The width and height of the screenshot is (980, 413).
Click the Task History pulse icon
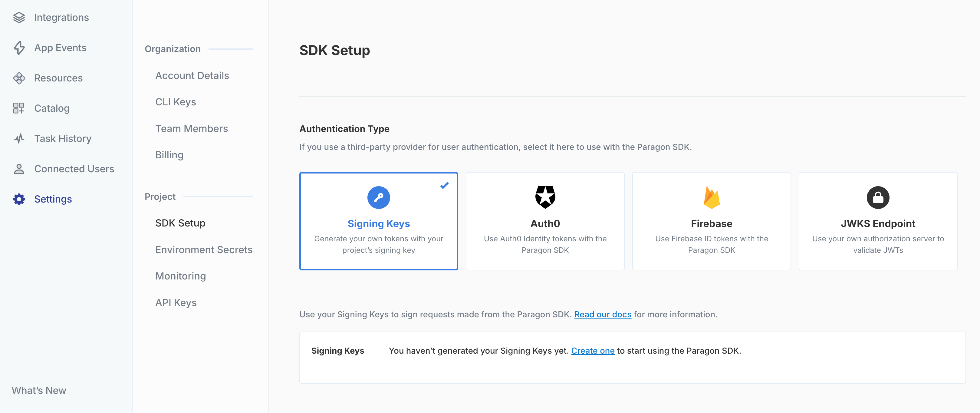19,139
